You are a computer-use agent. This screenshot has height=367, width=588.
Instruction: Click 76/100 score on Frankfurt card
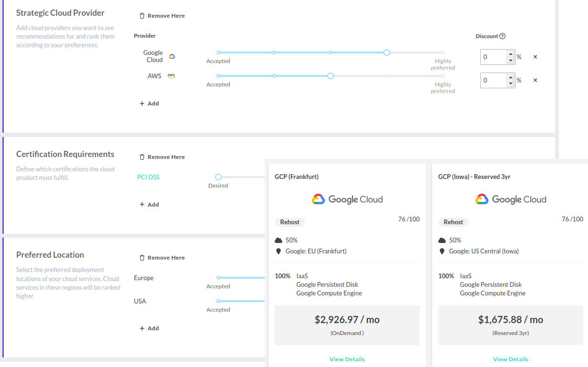pos(409,220)
